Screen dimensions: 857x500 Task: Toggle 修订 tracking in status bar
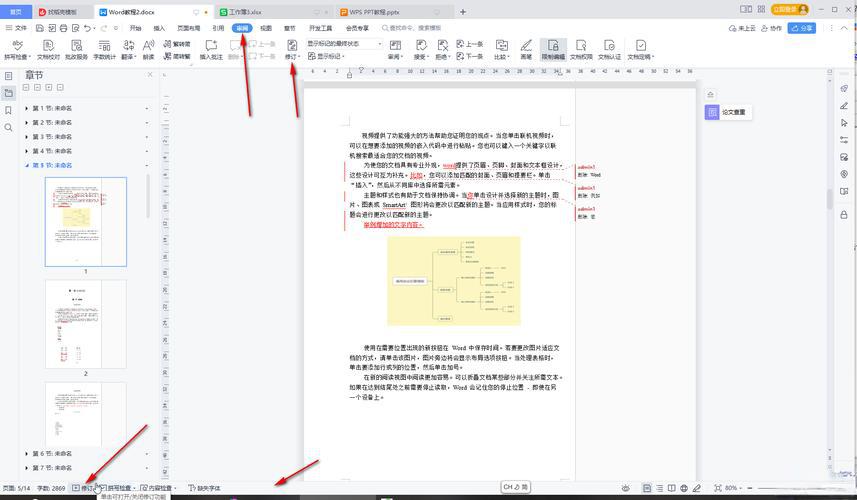(x=84, y=488)
